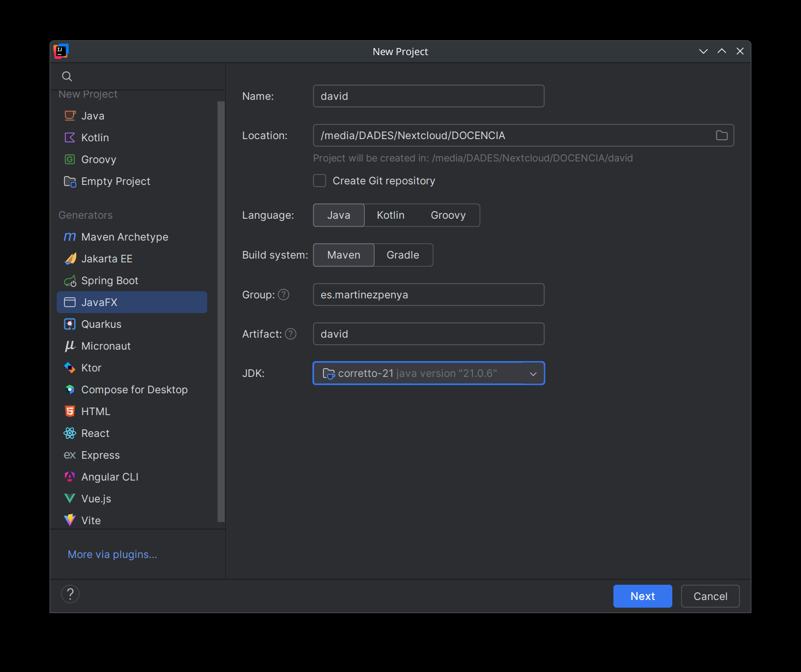Open the Location folder picker

(x=721, y=135)
